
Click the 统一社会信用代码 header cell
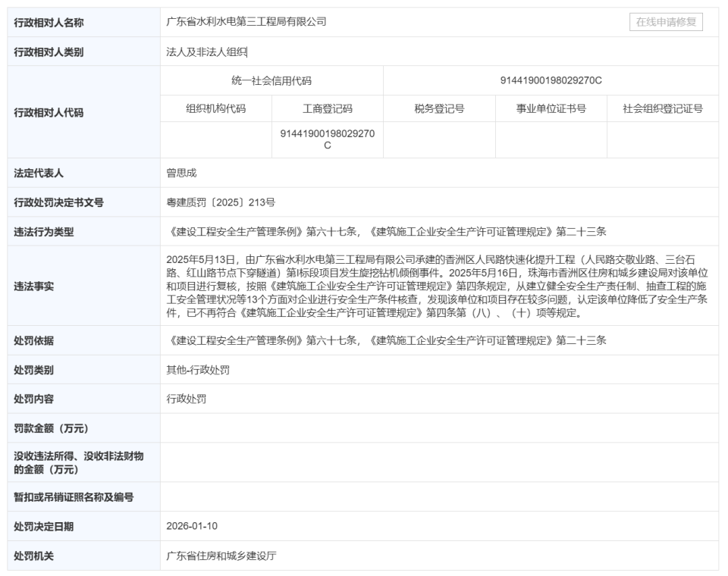(x=271, y=81)
